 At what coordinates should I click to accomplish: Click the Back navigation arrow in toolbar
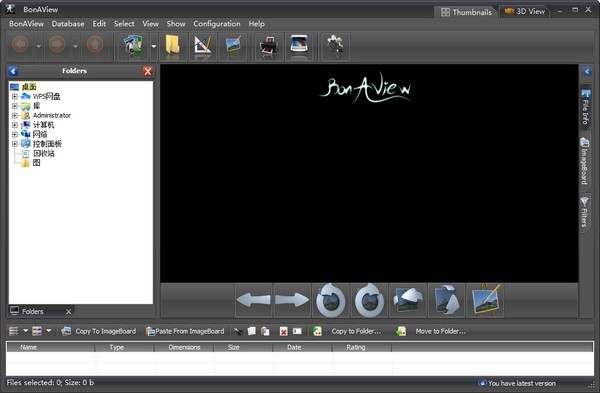pos(21,45)
